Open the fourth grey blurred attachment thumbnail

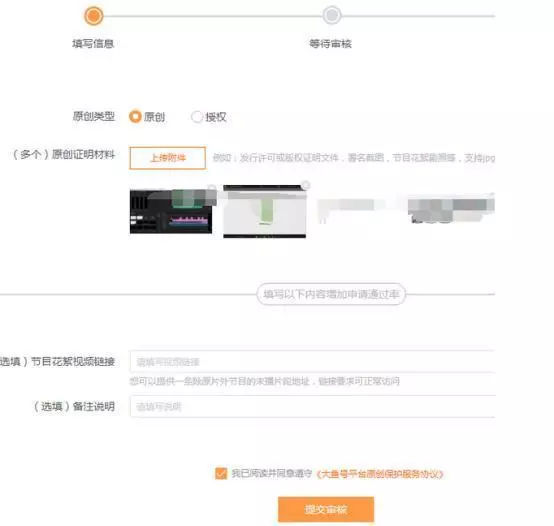point(451,211)
